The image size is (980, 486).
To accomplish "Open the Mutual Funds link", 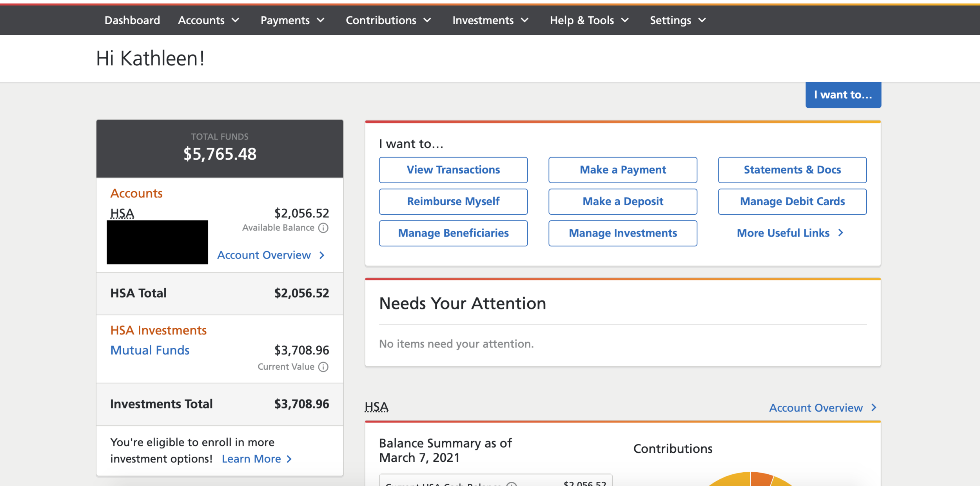I will point(150,350).
